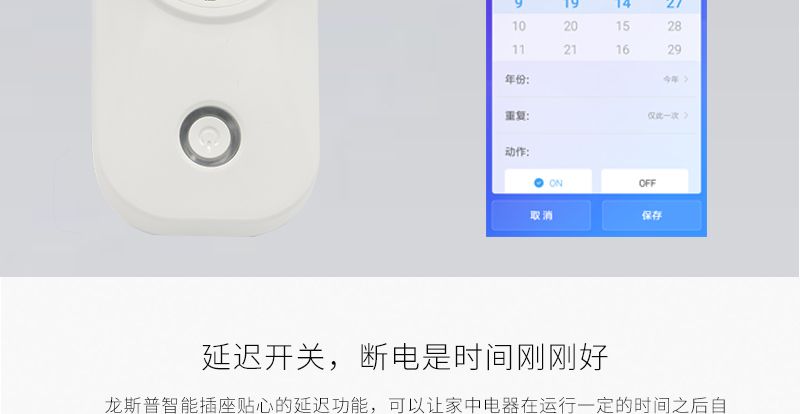Select 20 in the second picker column
This screenshot has height=414, width=800.
tap(570, 26)
